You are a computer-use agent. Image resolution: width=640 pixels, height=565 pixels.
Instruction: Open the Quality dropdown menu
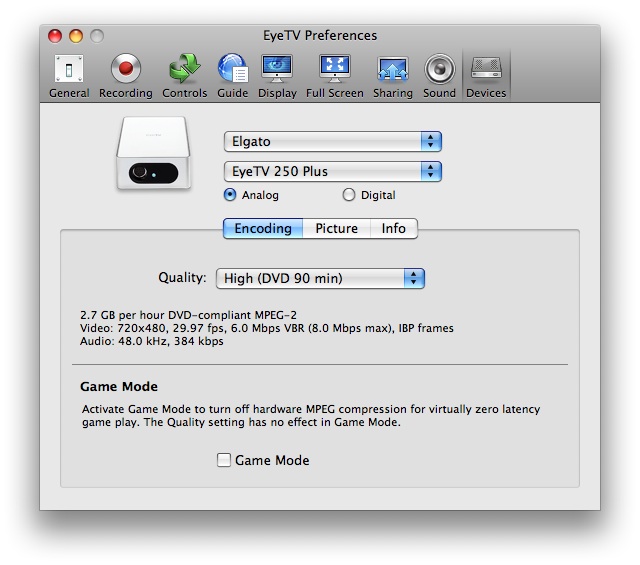(x=320, y=278)
